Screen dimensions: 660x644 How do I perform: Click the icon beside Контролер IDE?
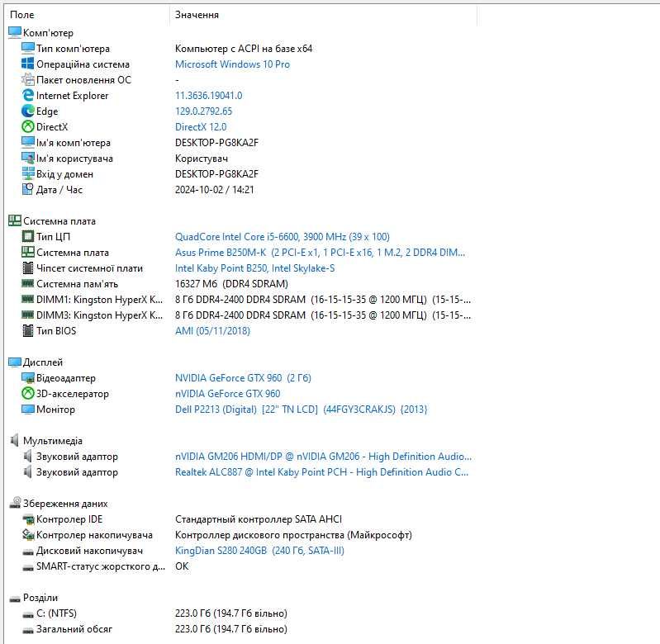pyautogui.click(x=28, y=519)
